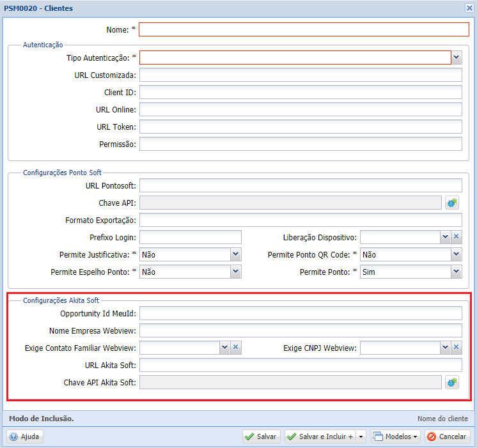The width and height of the screenshot is (477, 448).
Task: Click the Chave API Akita Soft field
Action: pos(290,382)
